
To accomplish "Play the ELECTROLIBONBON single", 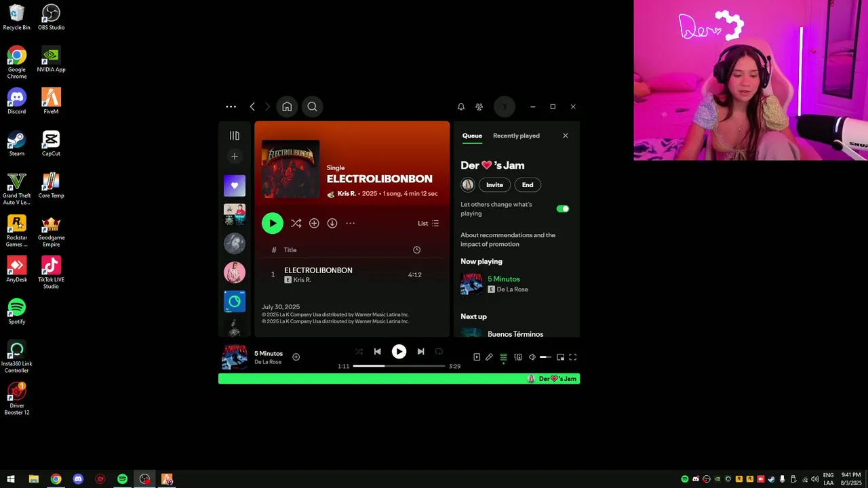I will click(x=273, y=223).
